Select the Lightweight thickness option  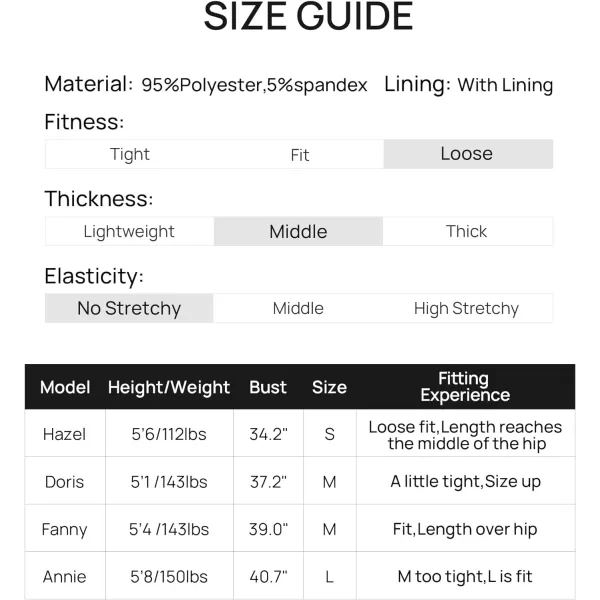coord(129,231)
